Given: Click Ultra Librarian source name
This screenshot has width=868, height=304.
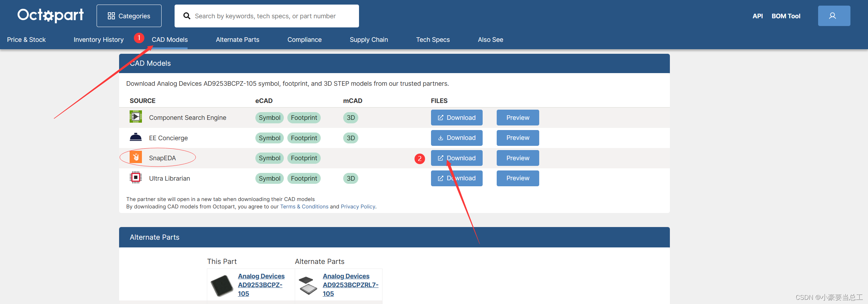Looking at the screenshot, I should 169,179.
